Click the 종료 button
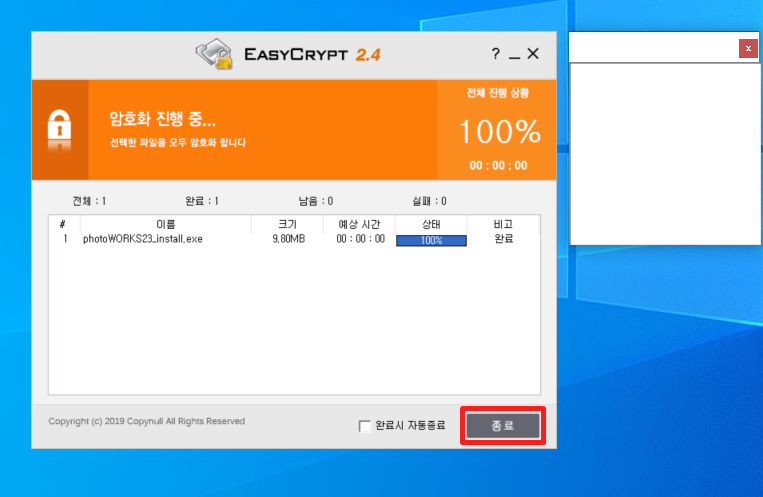The height and width of the screenshot is (497, 763). coord(503,425)
